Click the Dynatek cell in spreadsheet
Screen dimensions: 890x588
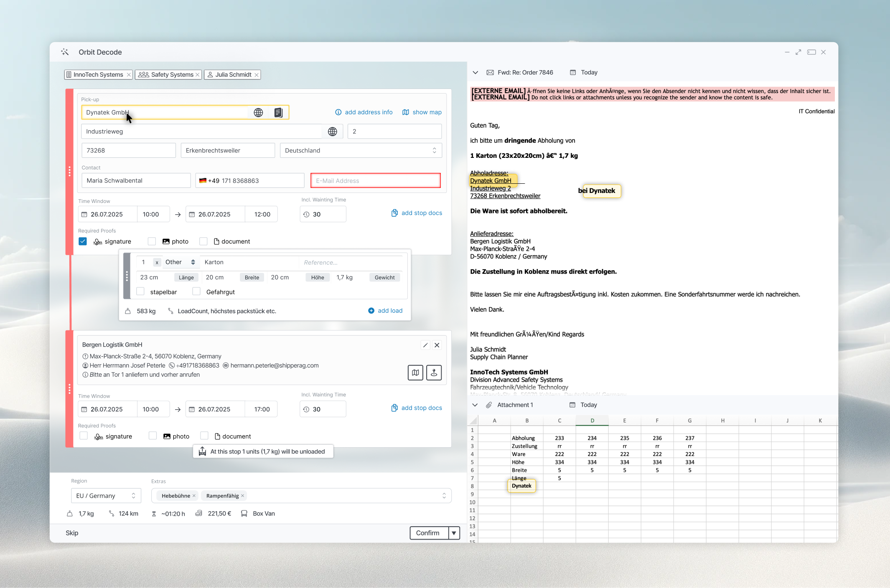[521, 486]
